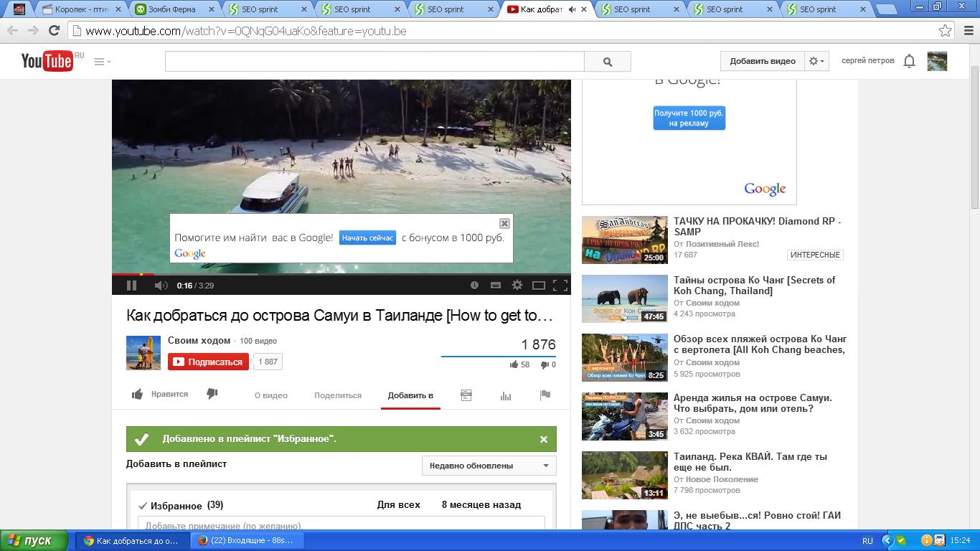Dismiss the green 'Добавлено в плейлист' notice
The image size is (980, 551).
point(543,439)
